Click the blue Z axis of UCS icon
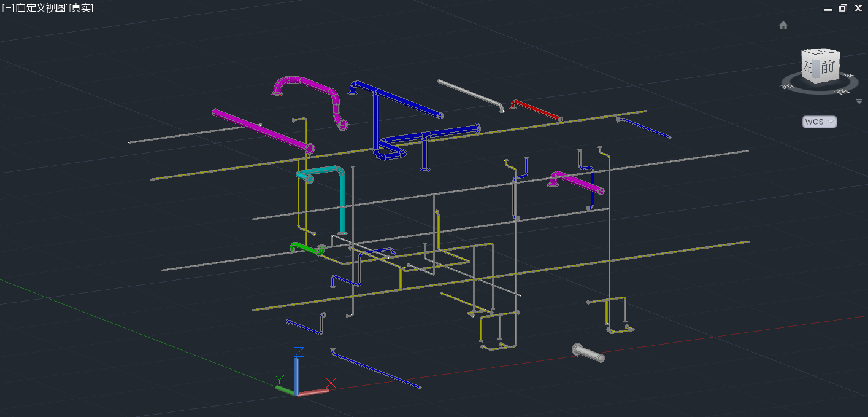 [296, 375]
